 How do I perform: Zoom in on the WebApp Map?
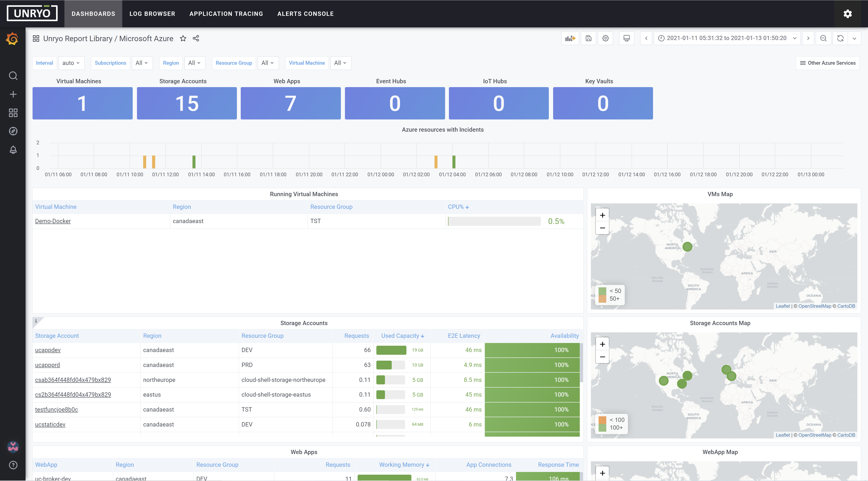tap(602, 473)
